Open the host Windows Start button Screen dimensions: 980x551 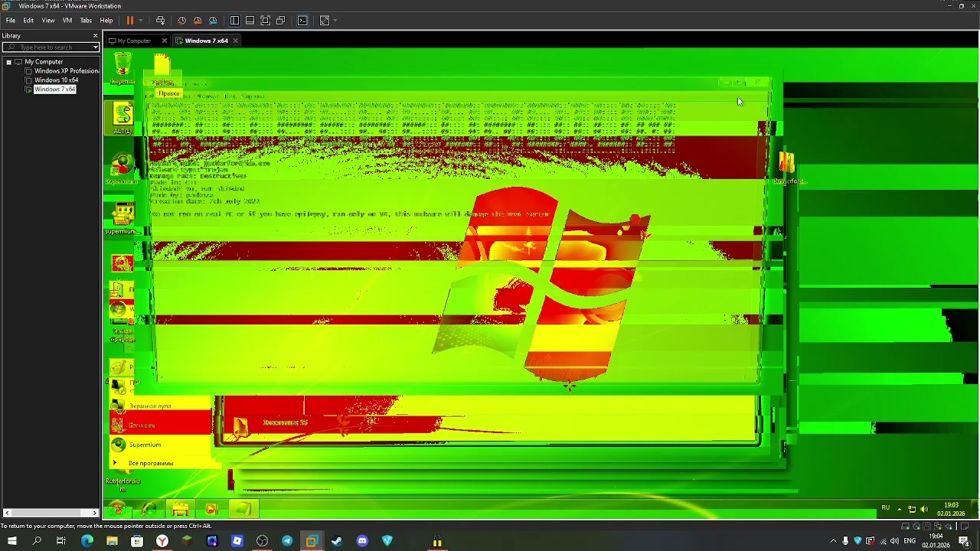point(11,541)
